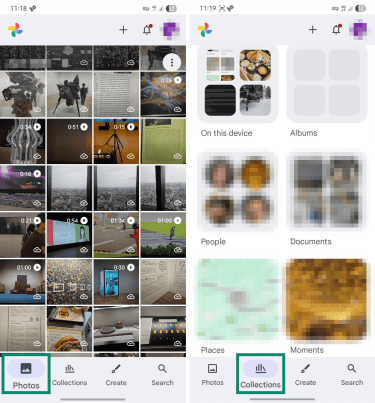The height and width of the screenshot is (403, 375).
Task: Play the 0:15 tripod video thumbnail
Action: [x=116, y=141]
